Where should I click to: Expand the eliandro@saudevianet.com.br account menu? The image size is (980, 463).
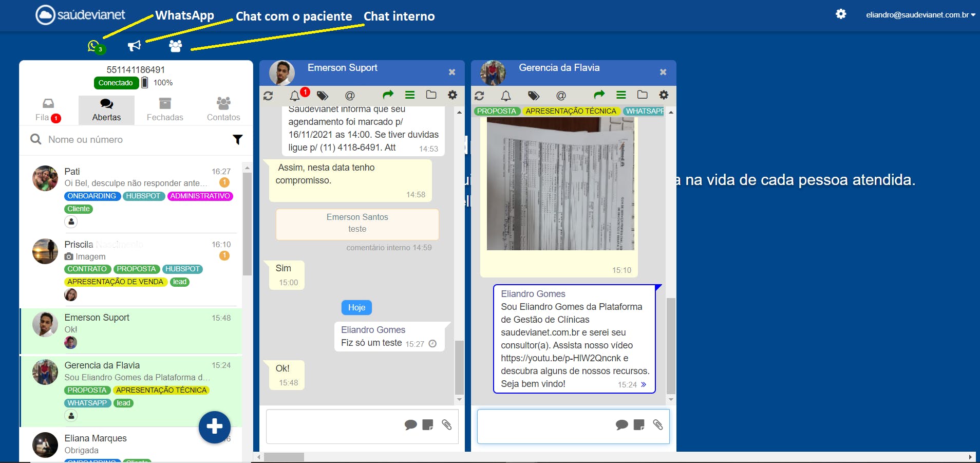tap(920, 15)
